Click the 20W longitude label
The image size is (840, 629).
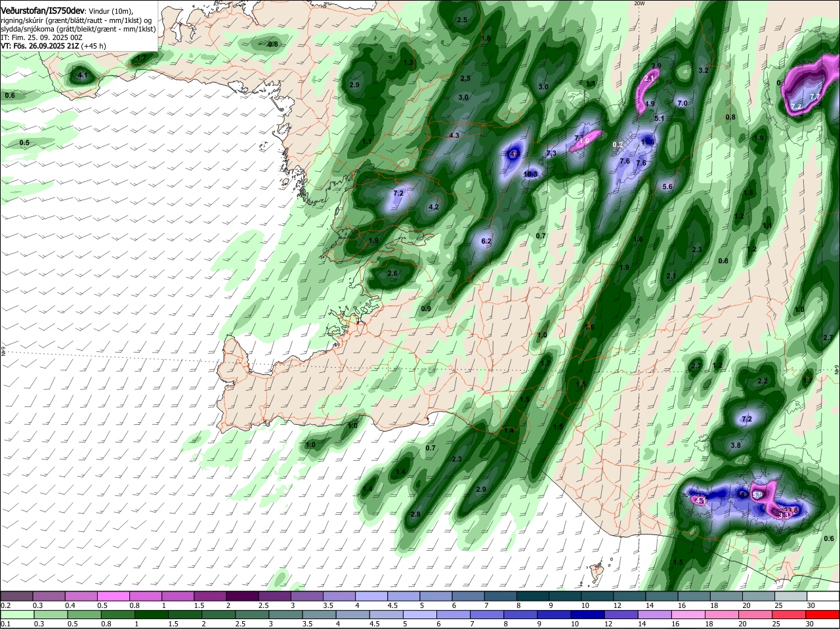click(x=639, y=3)
